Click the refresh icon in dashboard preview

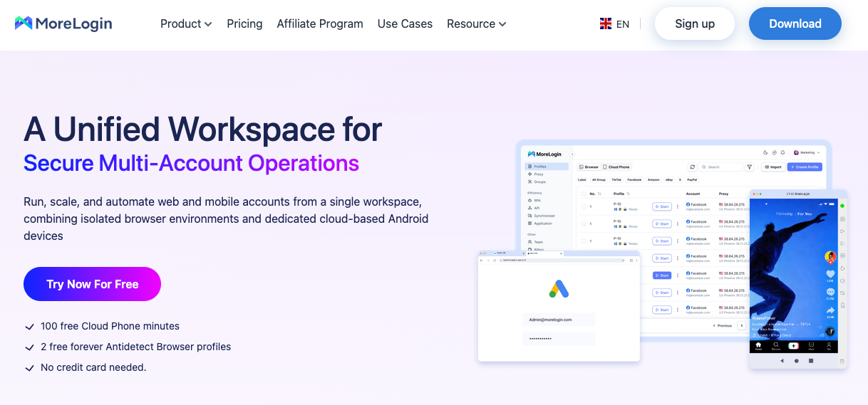692,167
